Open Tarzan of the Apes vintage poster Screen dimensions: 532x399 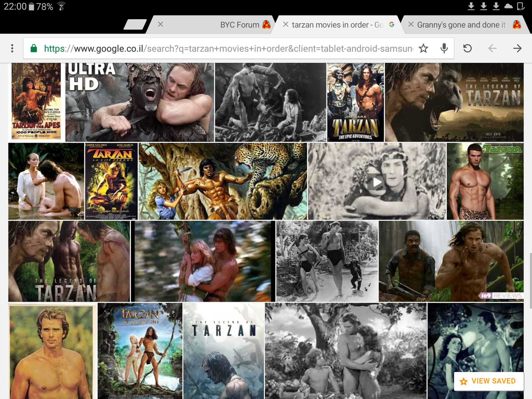click(36, 101)
